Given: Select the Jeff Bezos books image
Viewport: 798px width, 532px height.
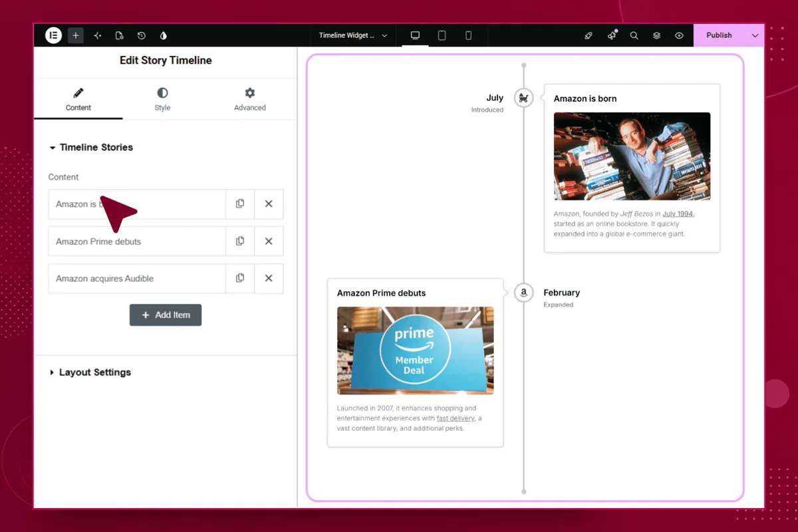Looking at the screenshot, I should point(632,156).
